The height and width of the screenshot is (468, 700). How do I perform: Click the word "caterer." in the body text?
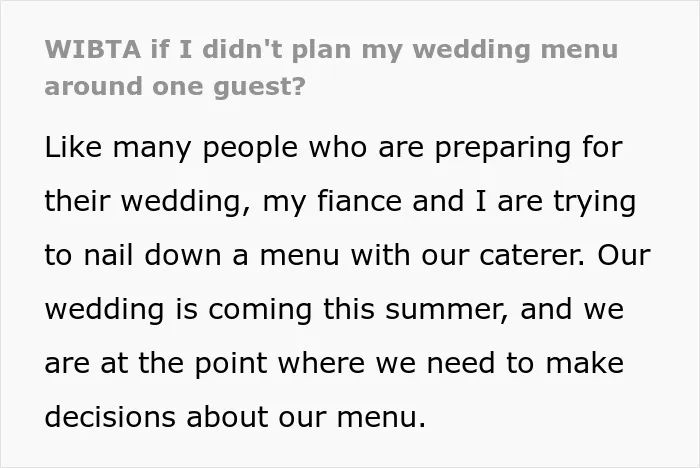tap(532, 256)
